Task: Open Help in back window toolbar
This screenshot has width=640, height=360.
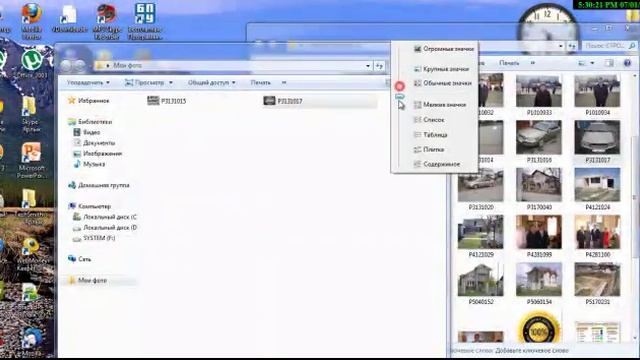Action: pos(627,63)
